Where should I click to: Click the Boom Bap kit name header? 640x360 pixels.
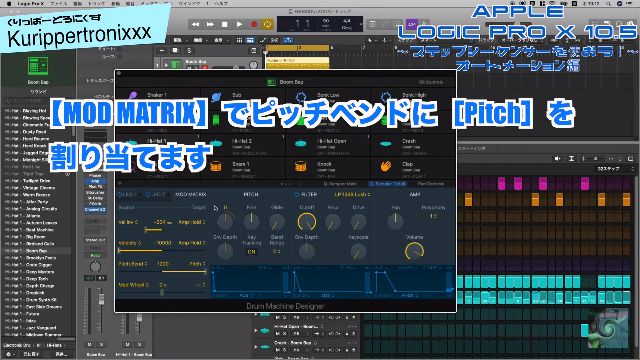(x=291, y=82)
